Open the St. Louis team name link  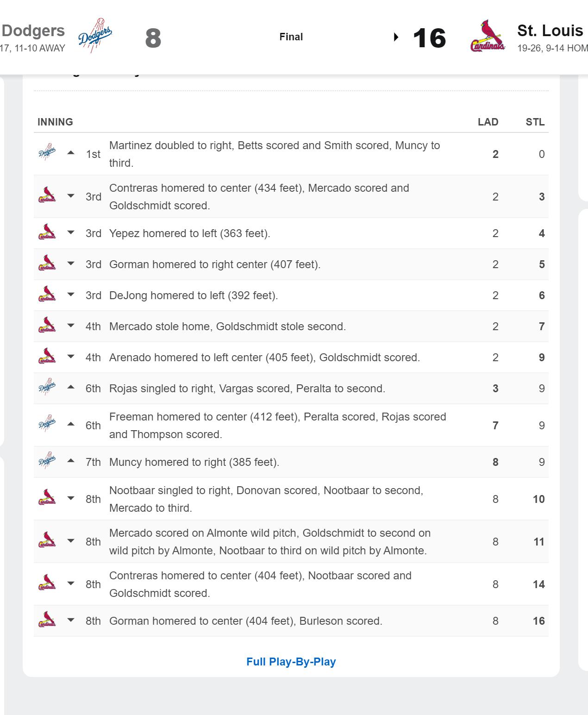coord(550,31)
